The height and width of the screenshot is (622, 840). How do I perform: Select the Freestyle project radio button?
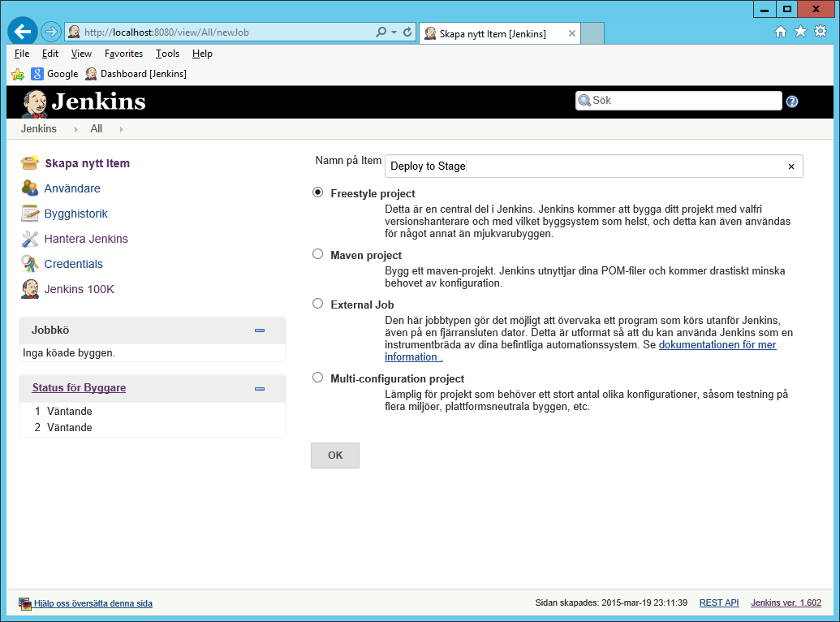coord(317,192)
